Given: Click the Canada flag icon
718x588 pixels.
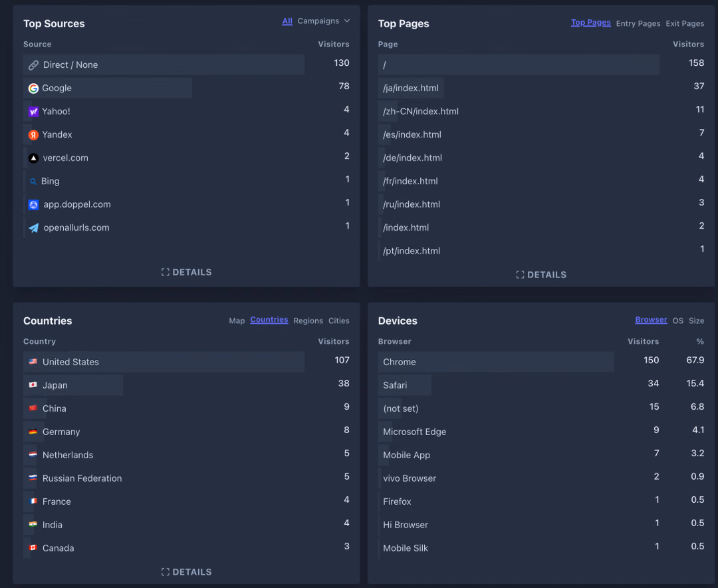Looking at the screenshot, I should [33, 547].
